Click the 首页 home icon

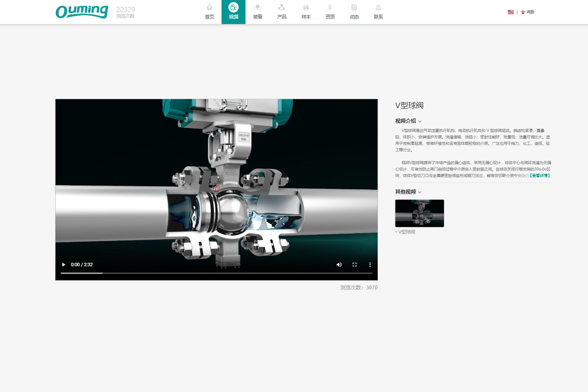[x=209, y=8]
